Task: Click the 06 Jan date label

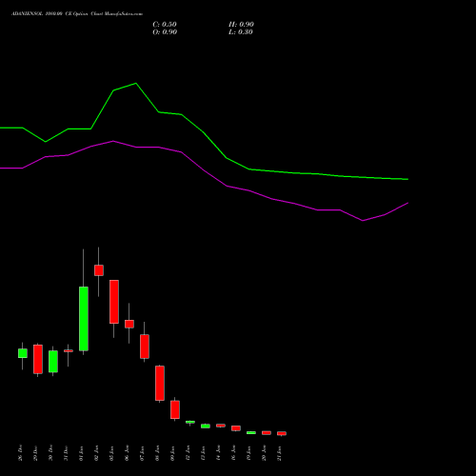Action: click(127, 453)
